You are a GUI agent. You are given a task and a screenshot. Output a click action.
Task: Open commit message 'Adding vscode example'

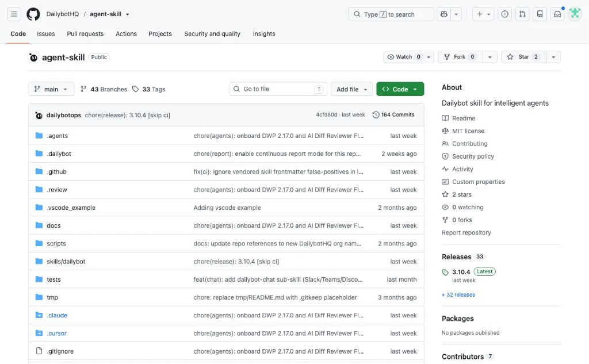227,208
